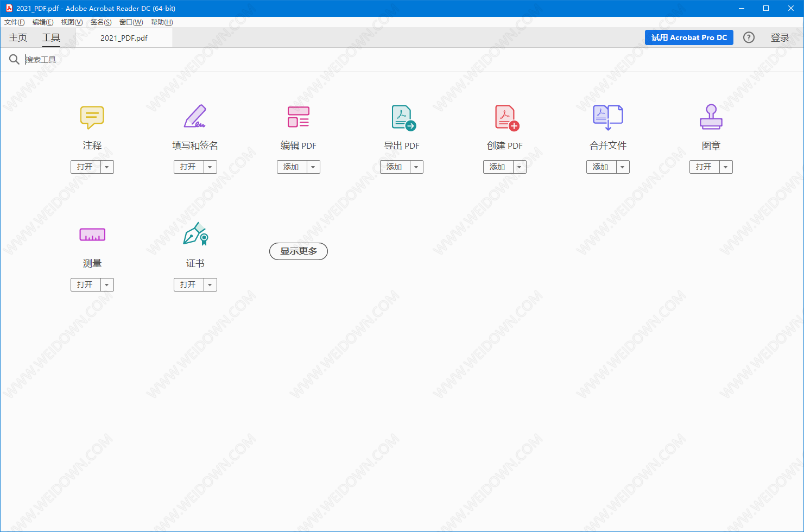Click the 证书 certificate pen icon
This screenshot has height=532, width=804.
(x=196, y=234)
